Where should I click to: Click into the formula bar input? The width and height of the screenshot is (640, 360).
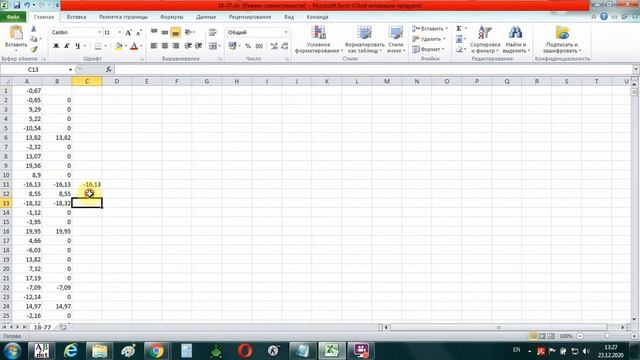[x=372, y=69]
